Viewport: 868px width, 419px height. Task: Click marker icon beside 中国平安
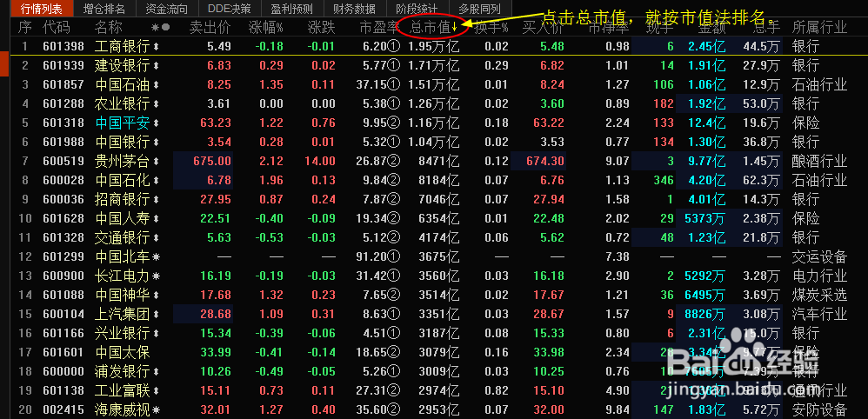point(156,123)
